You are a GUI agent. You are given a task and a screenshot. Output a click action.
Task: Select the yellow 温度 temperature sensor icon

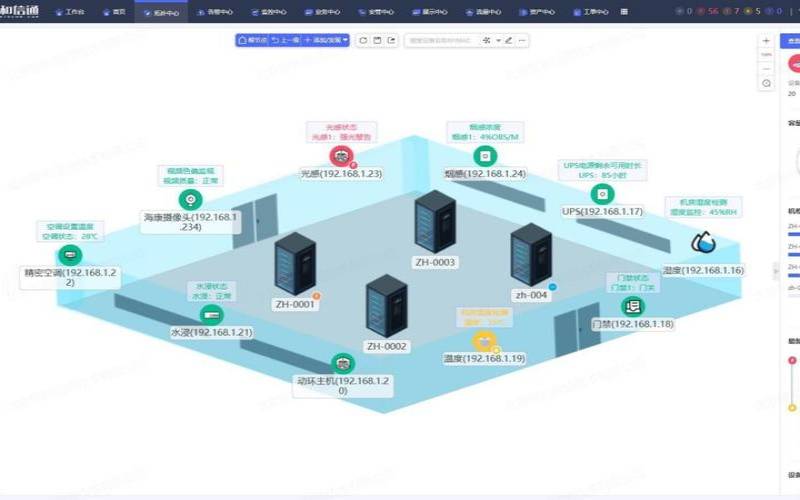pos(485,341)
